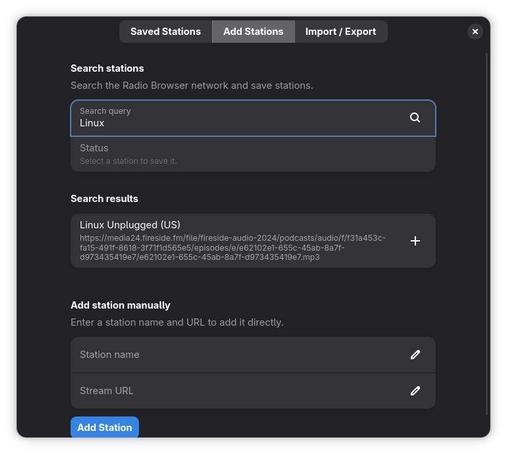Click the Stream URL field

pyautogui.click(x=253, y=391)
